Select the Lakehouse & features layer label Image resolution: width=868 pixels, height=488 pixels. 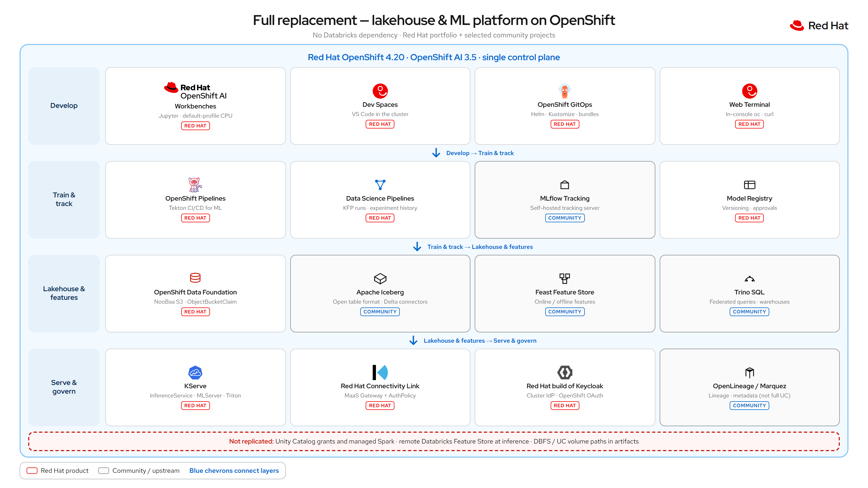64,293
